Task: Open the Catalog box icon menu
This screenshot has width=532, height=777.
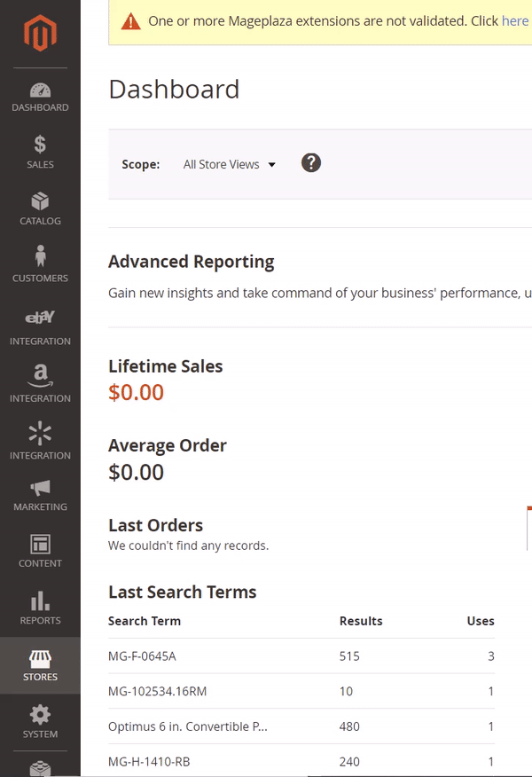Action: click(x=40, y=208)
